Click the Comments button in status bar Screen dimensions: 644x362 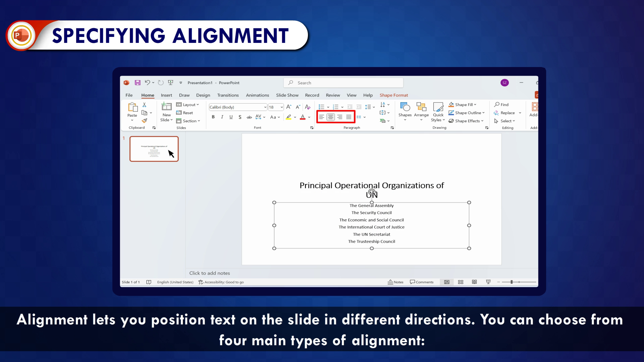coord(422,282)
